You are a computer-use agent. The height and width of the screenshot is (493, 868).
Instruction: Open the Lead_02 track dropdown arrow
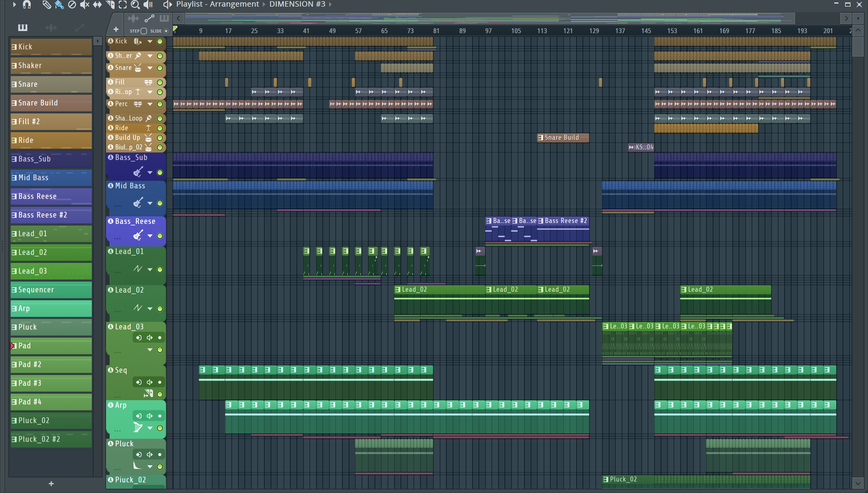(x=149, y=309)
